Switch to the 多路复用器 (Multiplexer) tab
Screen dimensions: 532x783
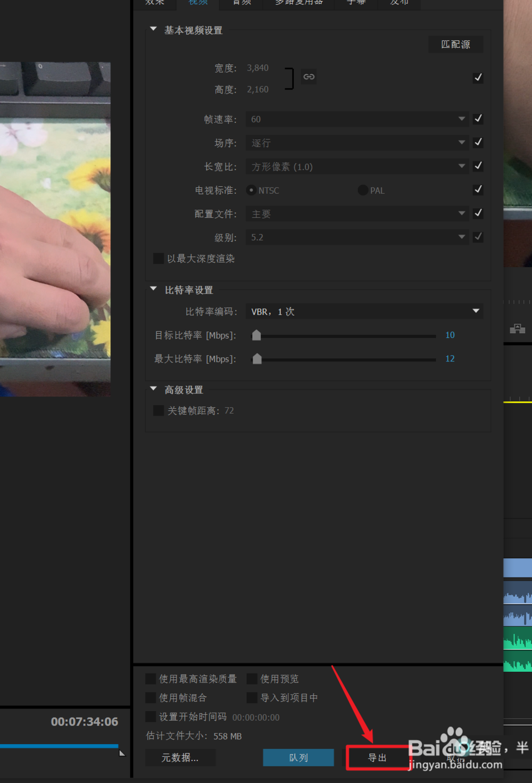coord(298,3)
